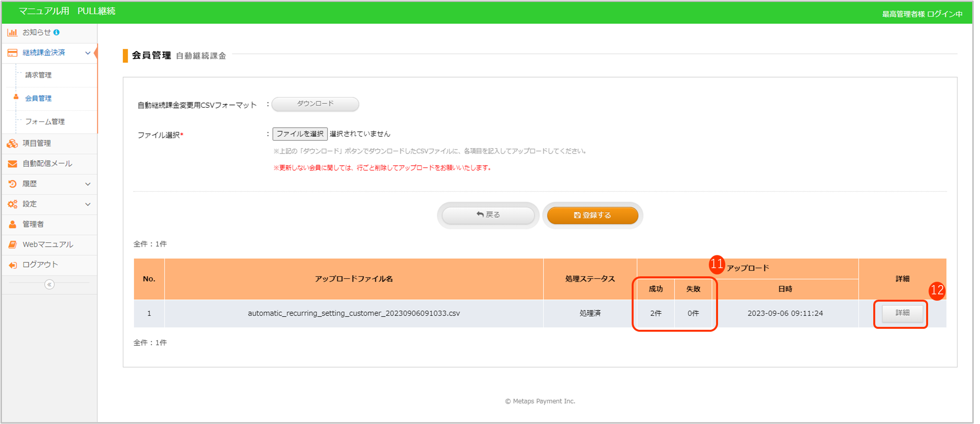Image resolution: width=980 pixels, height=424 pixels.
Task: Click the 設定 gears icon
Action: (x=12, y=204)
